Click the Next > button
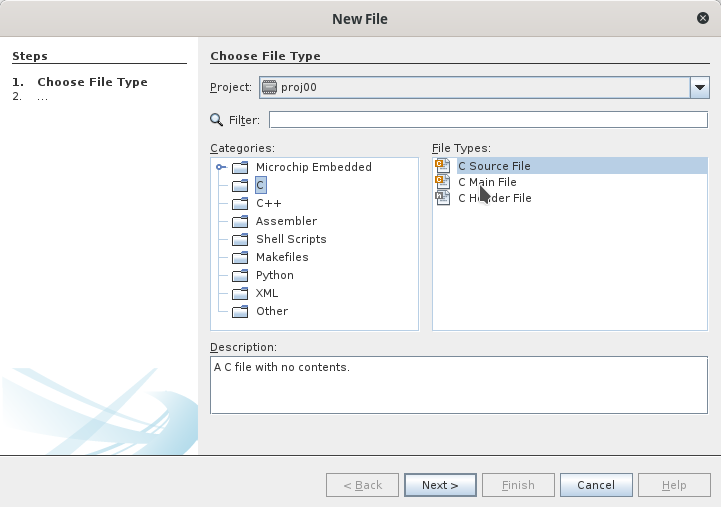 [440, 485]
